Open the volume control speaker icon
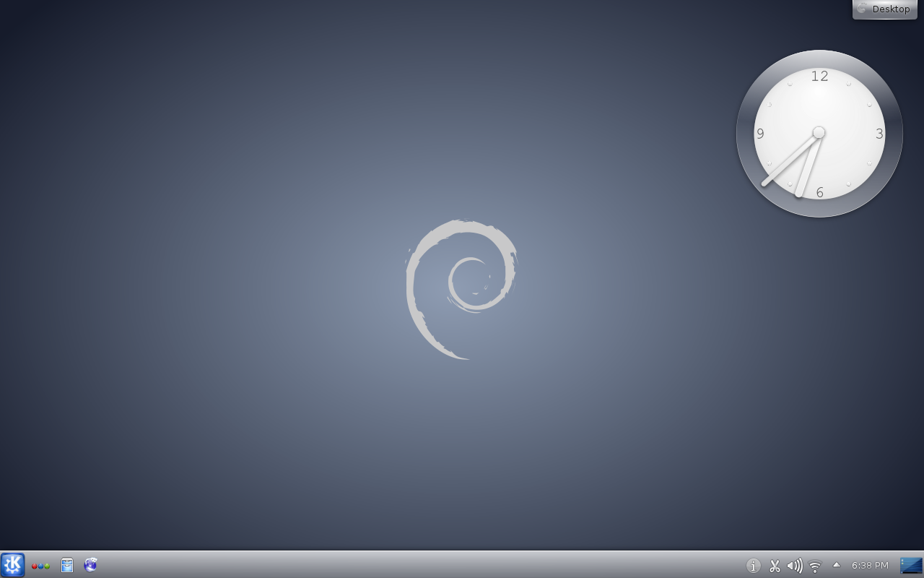The image size is (924, 578). click(x=795, y=566)
